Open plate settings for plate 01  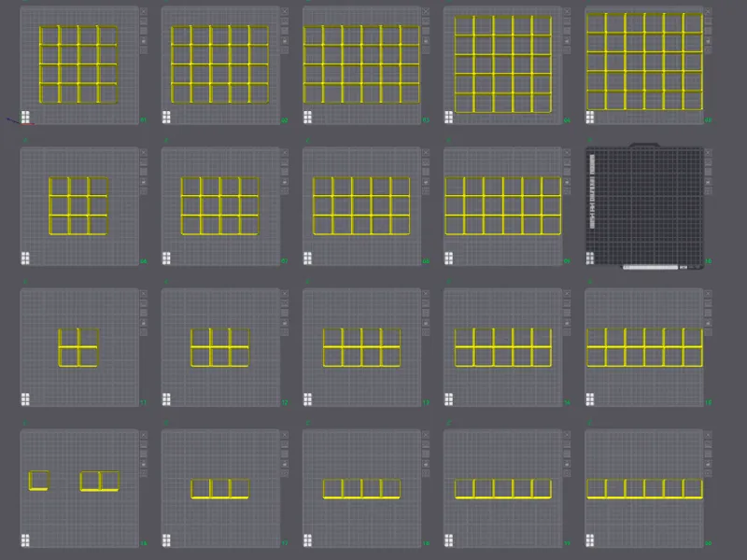coord(144,50)
